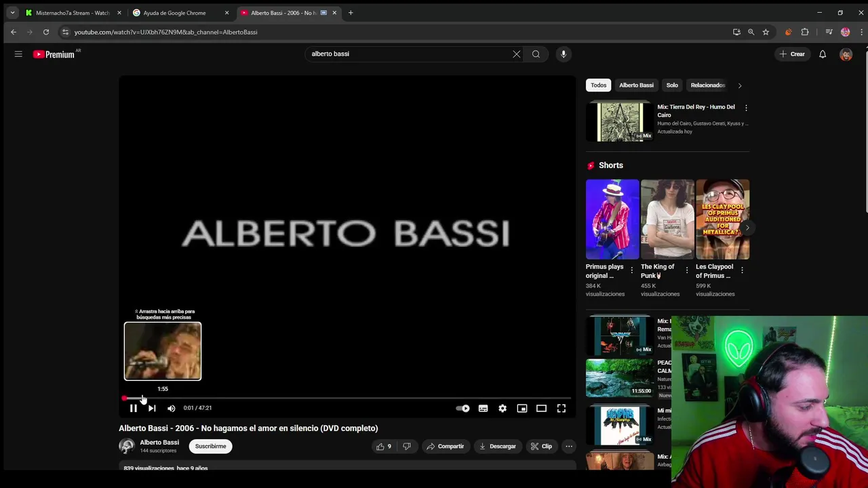This screenshot has height=488, width=868.
Task: Open the Chrome extensions puzzle icon
Action: pyautogui.click(x=805, y=32)
